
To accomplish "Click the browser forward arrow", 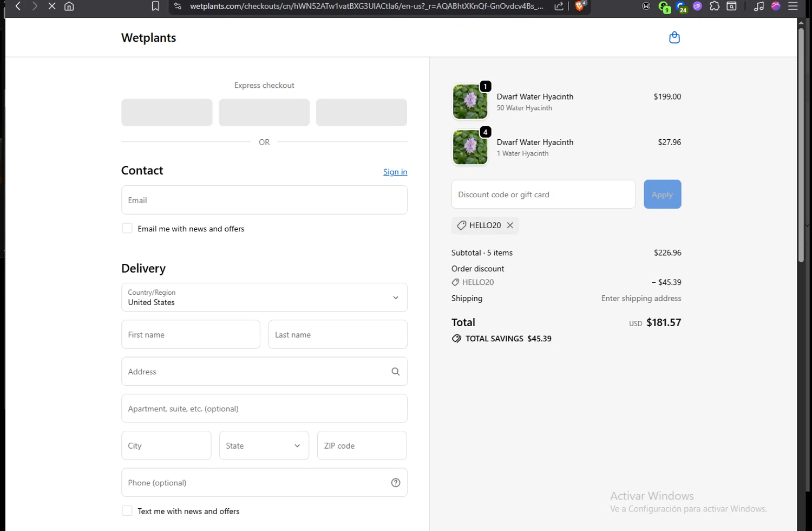I will coord(35,6).
